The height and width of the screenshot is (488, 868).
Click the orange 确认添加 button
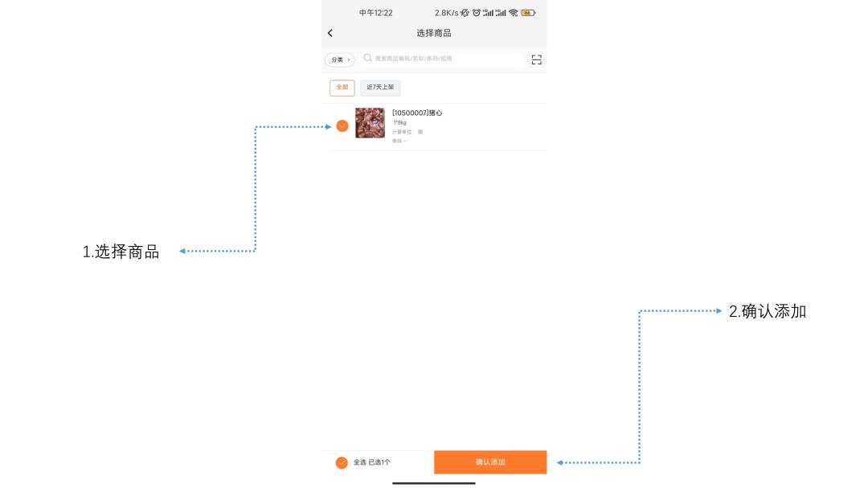tap(490, 462)
